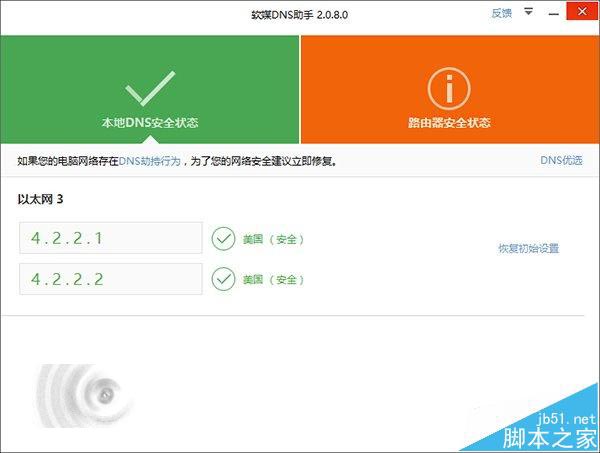The width and height of the screenshot is (600, 453).
Task: Select the 以太网 3 adapter label
Action: (x=40, y=199)
